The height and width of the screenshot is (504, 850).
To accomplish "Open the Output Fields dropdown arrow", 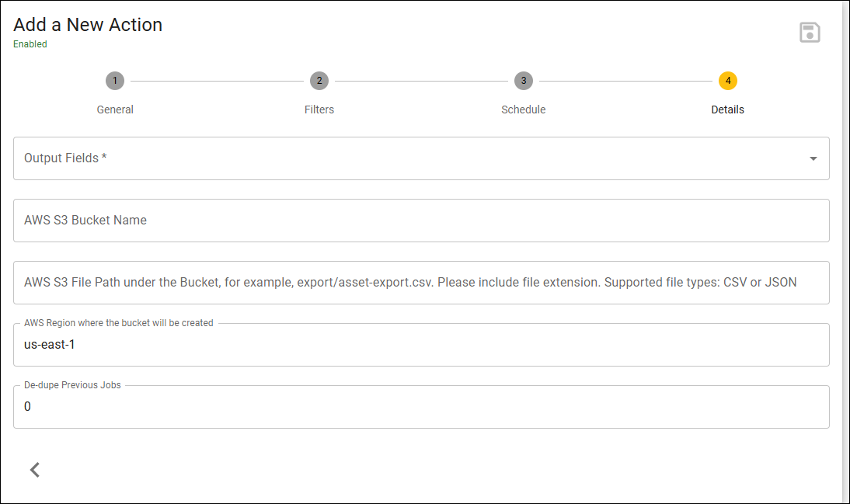I will (x=813, y=158).
